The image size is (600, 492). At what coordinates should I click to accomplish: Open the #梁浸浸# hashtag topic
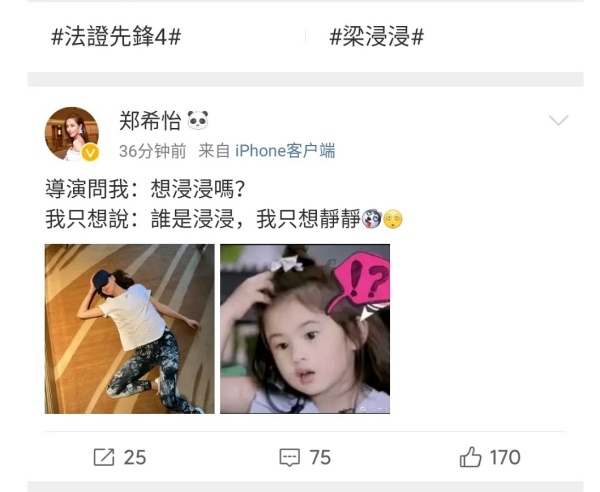point(377,37)
